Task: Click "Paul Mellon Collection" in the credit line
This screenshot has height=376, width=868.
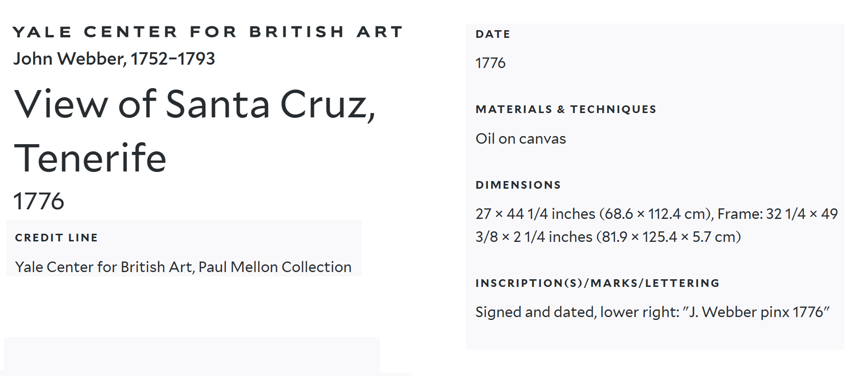Action: click(x=275, y=267)
